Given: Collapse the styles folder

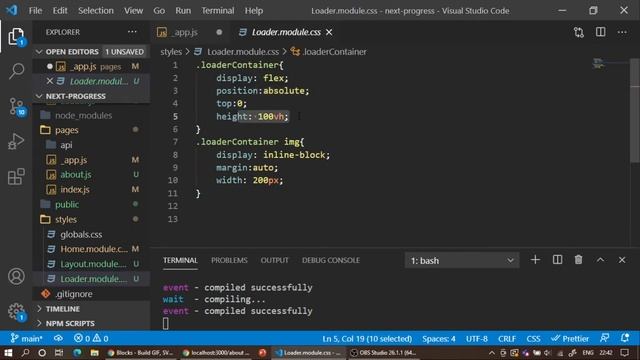Looking at the screenshot, I should [91, 220].
